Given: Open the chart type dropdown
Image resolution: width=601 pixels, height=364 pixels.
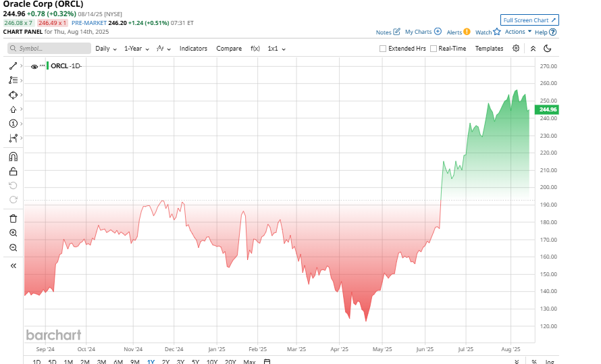Looking at the screenshot, I should pos(163,49).
